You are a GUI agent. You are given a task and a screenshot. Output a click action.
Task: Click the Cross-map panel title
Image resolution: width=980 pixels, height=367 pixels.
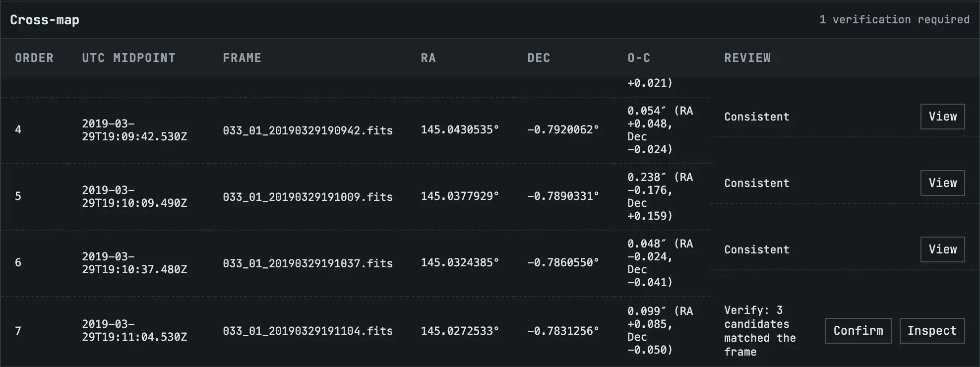coord(45,20)
